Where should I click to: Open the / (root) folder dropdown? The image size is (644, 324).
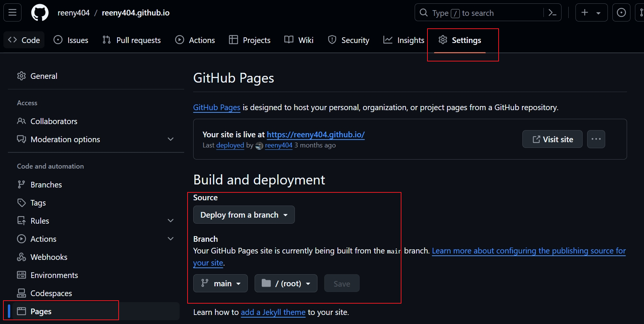286,283
